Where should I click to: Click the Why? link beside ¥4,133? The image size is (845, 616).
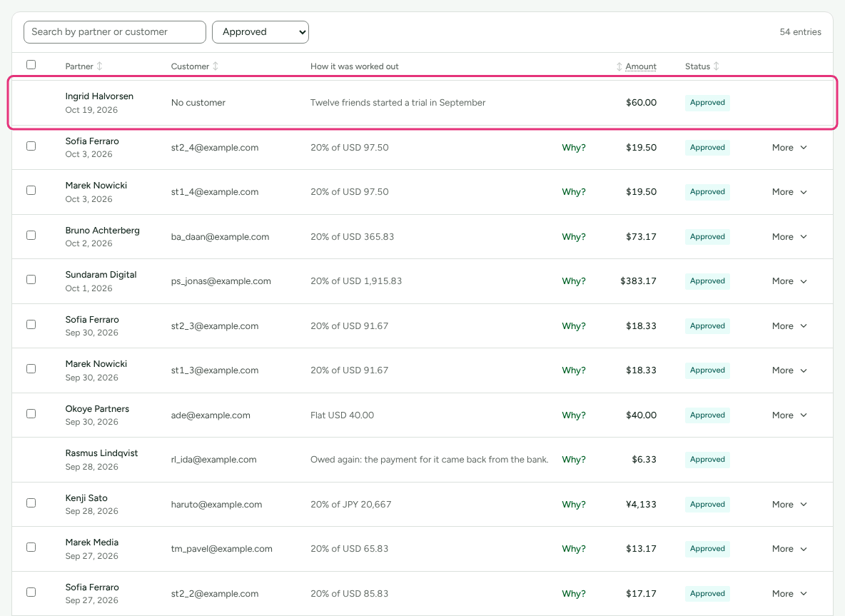573,505
